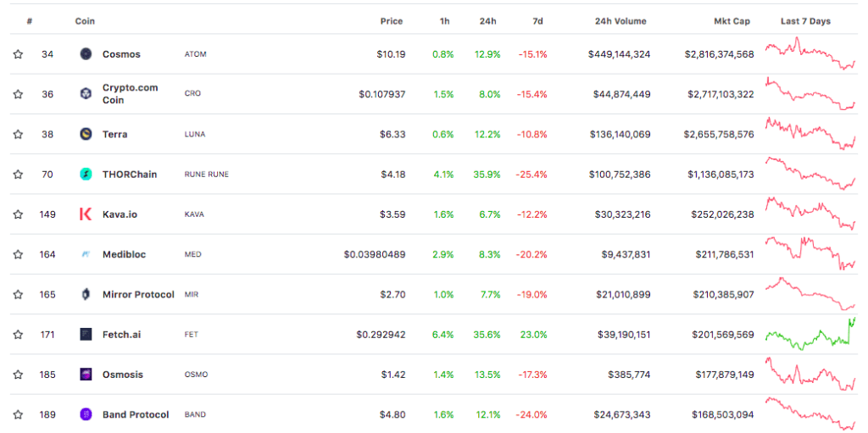Star Fetch.ai as a favorite
The image size is (868, 433).
click(x=18, y=335)
